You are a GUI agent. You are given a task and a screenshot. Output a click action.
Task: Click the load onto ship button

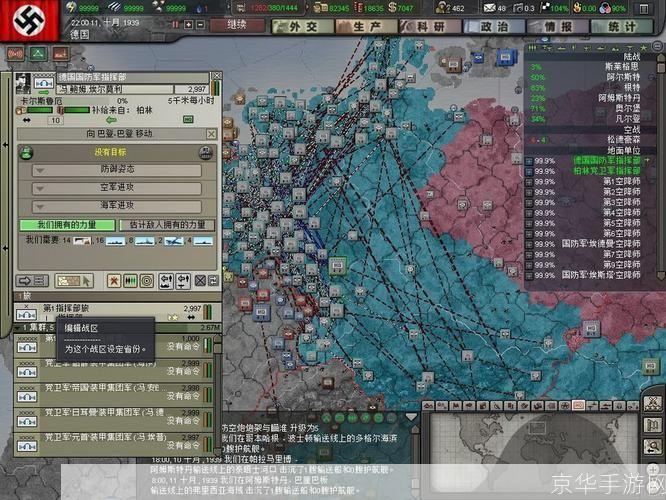point(166,281)
